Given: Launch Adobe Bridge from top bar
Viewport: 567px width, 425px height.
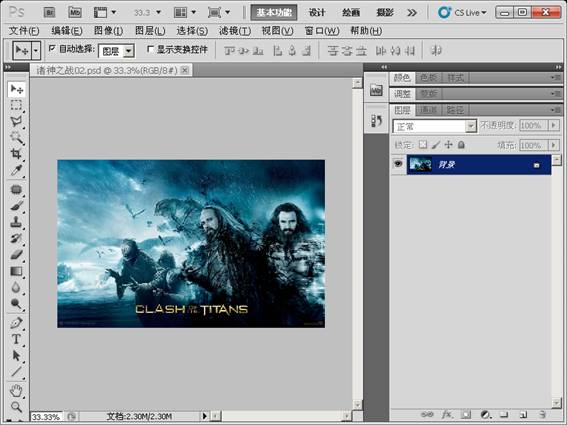Looking at the screenshot, I should [49, 13].
